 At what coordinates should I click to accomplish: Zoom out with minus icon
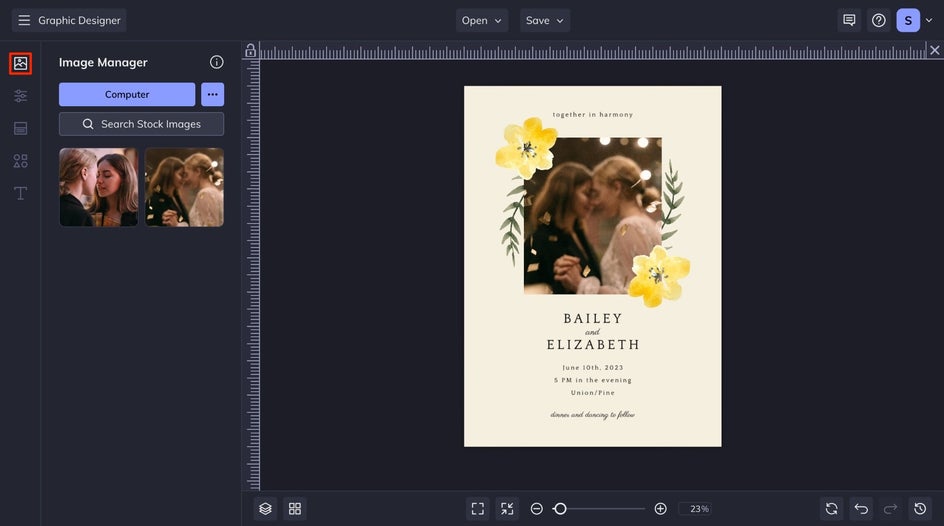point(536,509)
